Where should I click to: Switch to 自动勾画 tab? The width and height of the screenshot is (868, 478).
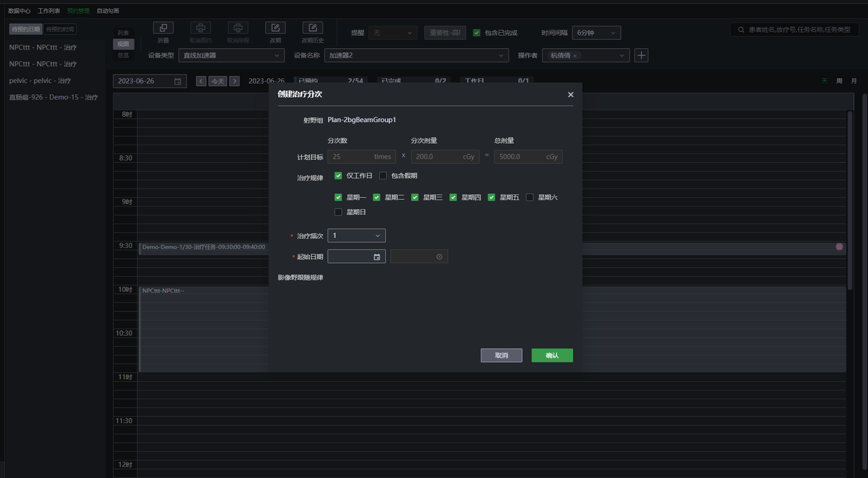[108, 11]
